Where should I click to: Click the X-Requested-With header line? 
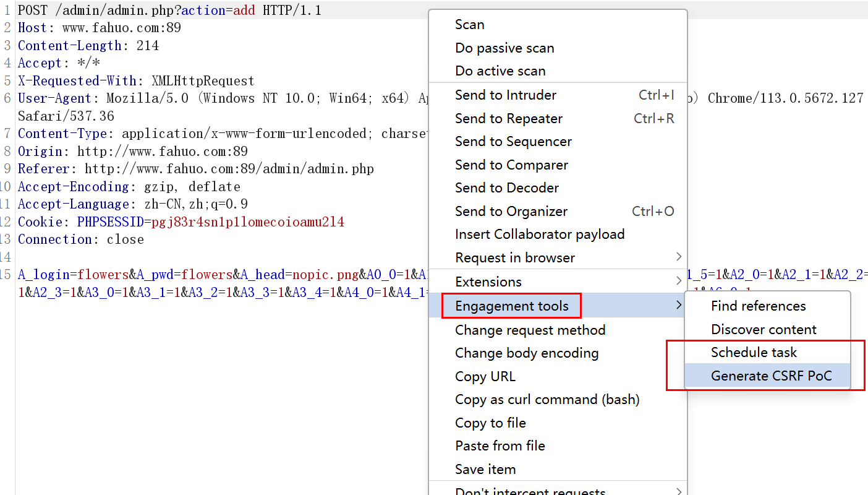pyautogui.click(x=136, y=80)
